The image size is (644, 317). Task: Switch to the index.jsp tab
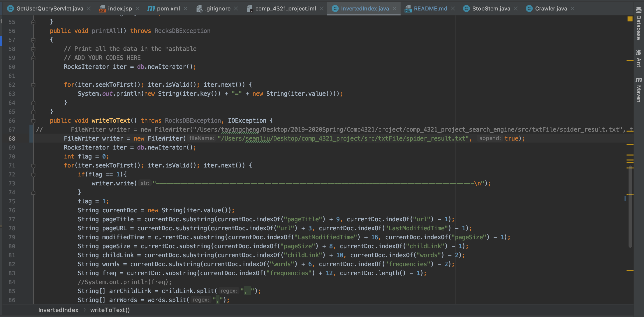(x=119, y=8)
